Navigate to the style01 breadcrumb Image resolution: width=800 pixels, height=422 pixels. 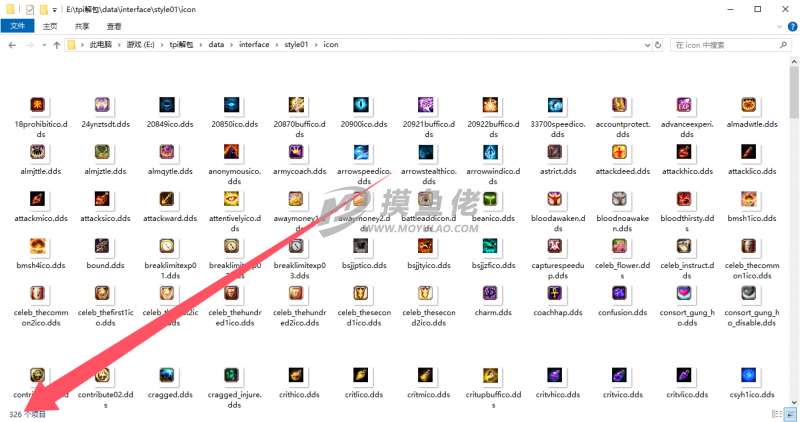click(x=296, y=45)
